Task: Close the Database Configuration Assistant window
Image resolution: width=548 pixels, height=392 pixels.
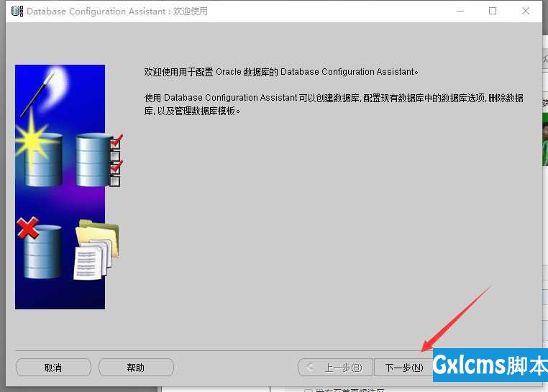Action: pyautogui.click(x=525, y=12)
